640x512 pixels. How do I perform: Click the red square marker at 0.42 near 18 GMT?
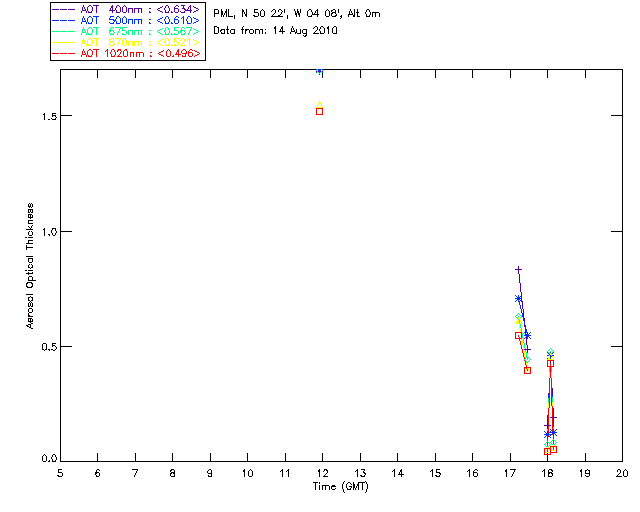tap(550, 363)
